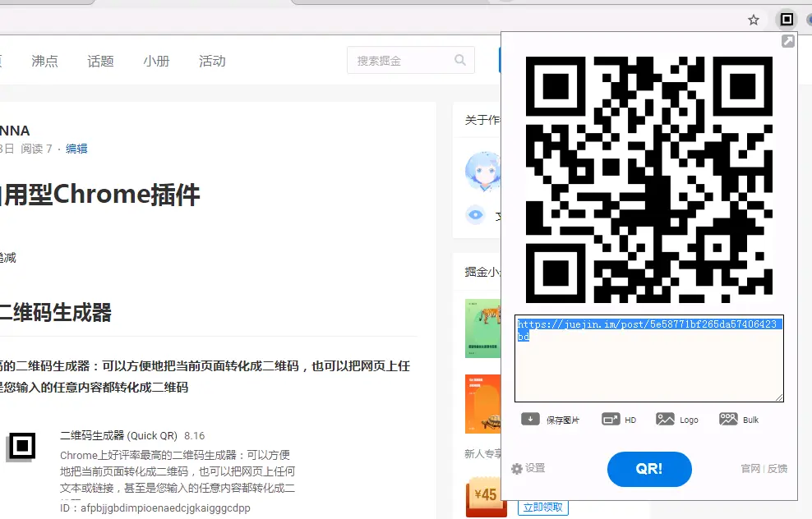Click the 设置 settings link
812x519 pixels.
tap(535, 468)
